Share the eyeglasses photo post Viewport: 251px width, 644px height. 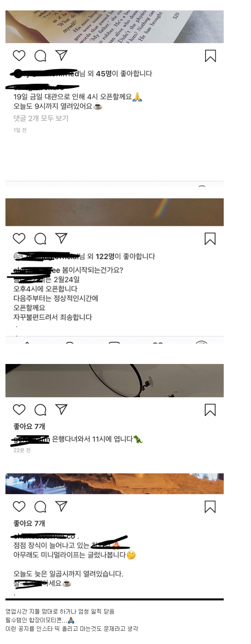[x=61, y=409]
